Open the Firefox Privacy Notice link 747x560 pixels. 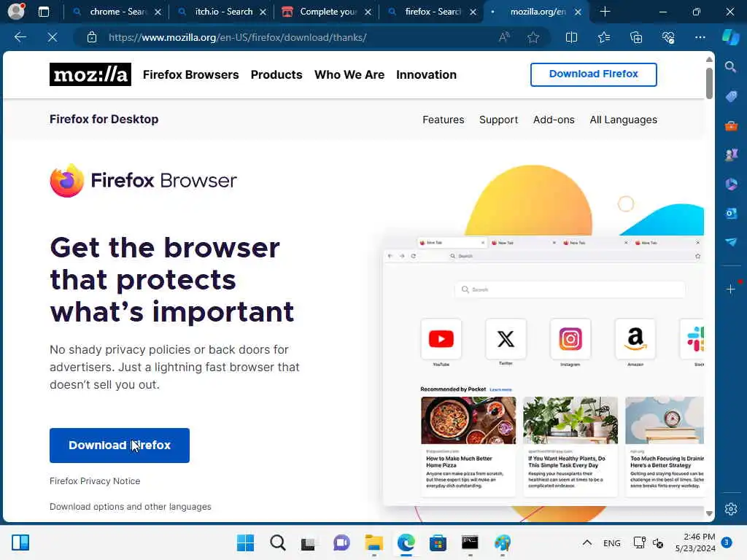(95, 481)
